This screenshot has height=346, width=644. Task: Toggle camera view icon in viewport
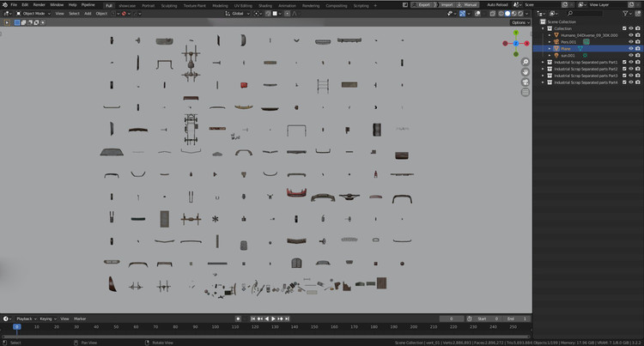pos(526,82)
